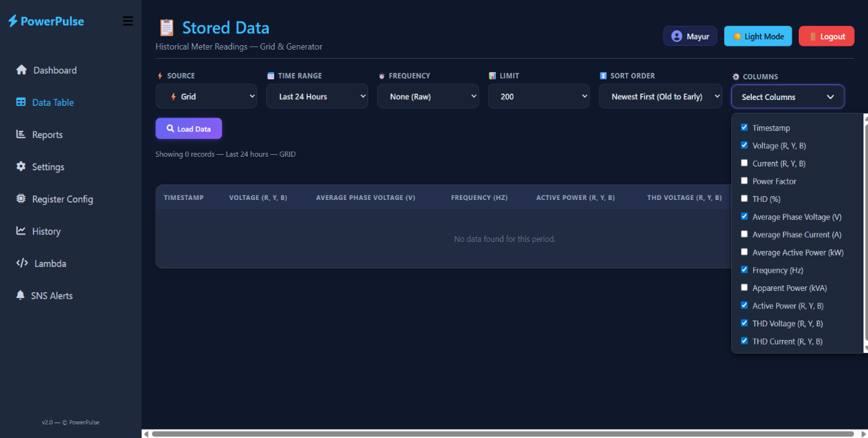The height and width of the screenshot is (438, 868).
Task: Click the Mayur user avatar icon
Action: pos(676,36)
